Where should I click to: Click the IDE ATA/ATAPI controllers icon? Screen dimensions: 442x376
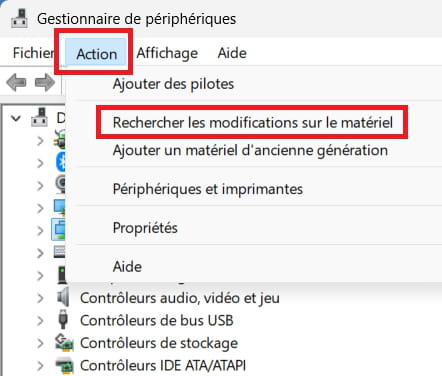64,365
